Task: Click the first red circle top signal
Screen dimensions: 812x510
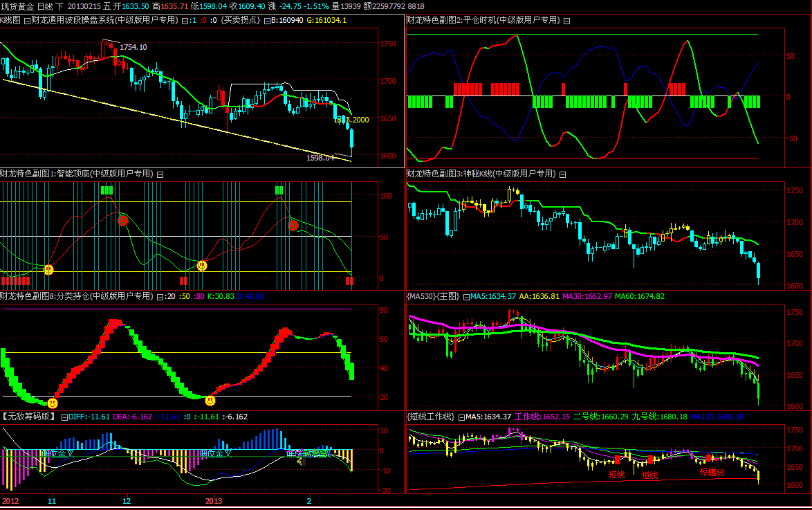Action: point(123,221)
